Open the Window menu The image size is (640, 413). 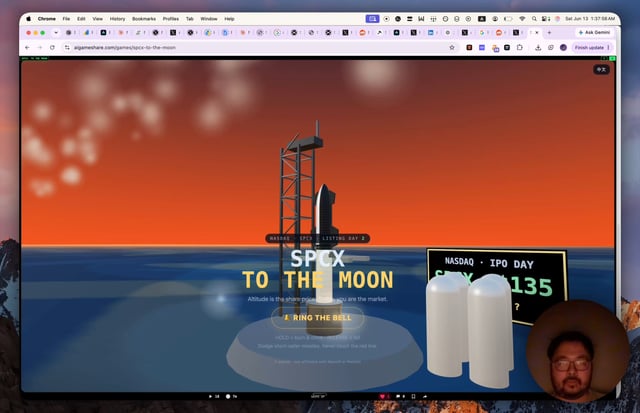(x=209, y=19)
